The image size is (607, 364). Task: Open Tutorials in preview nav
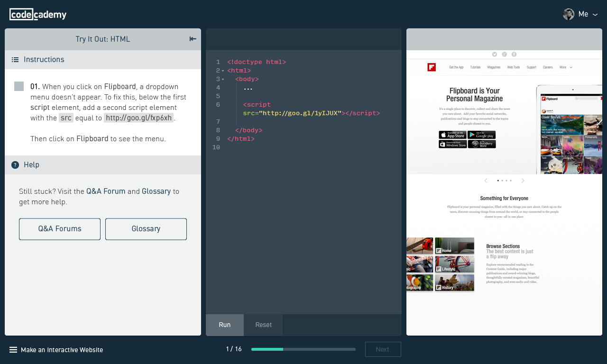point(475,67)
